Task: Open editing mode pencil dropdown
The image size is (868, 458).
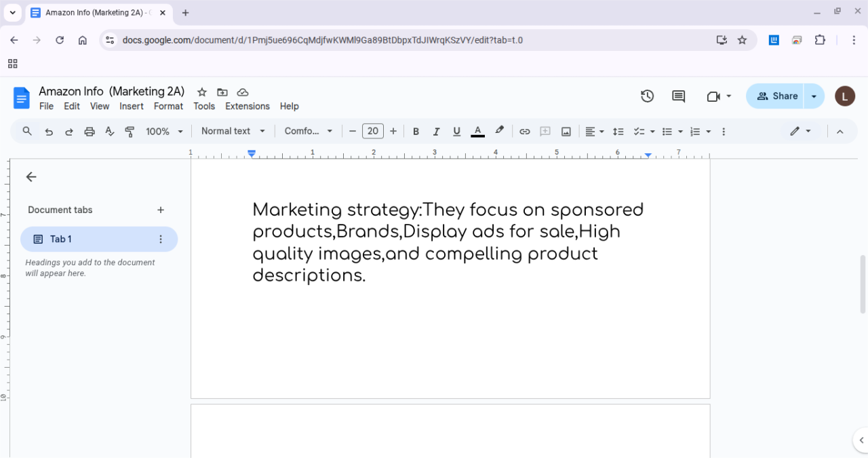Action: point(801,132)
